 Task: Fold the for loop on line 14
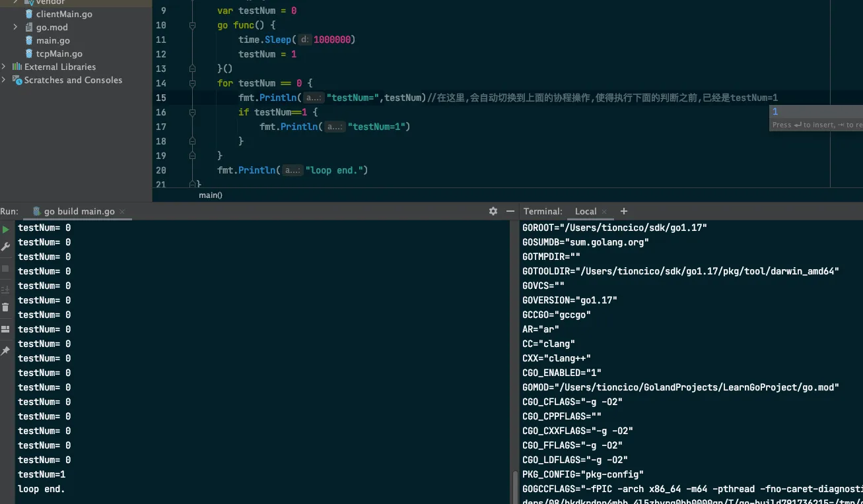tap(192, 83)
